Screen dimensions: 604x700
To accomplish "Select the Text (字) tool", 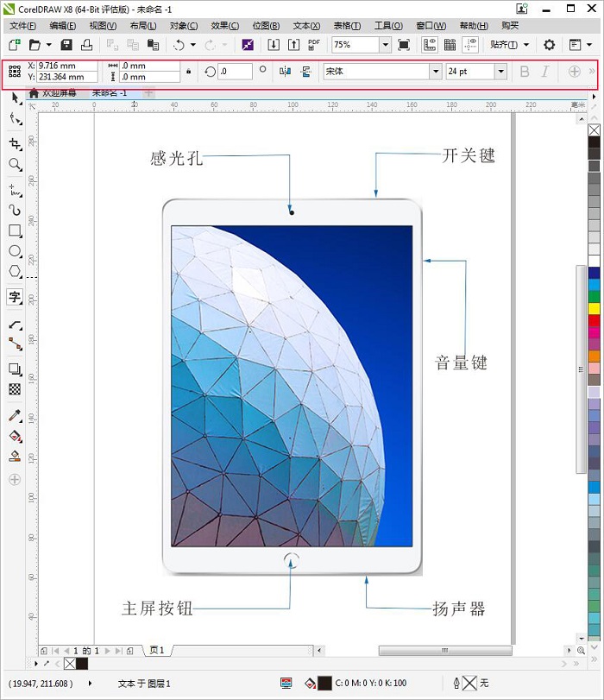I will point(15,297).
